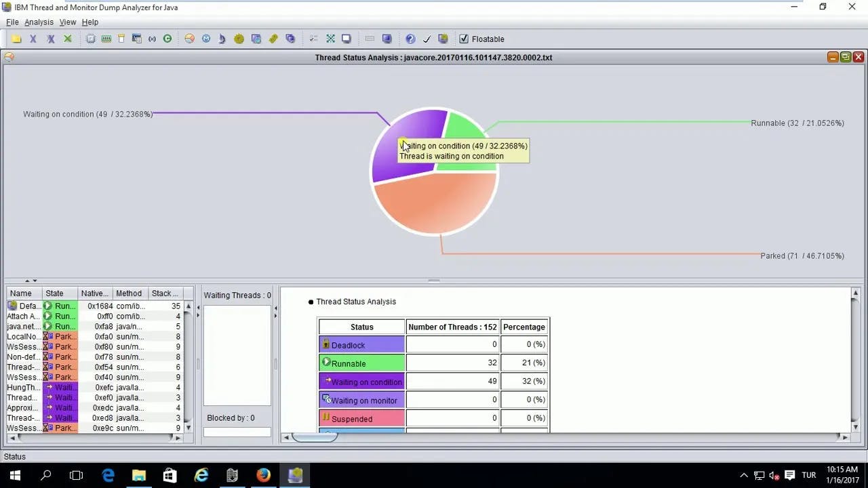Sort thread list by Name column header

point(21,293)
